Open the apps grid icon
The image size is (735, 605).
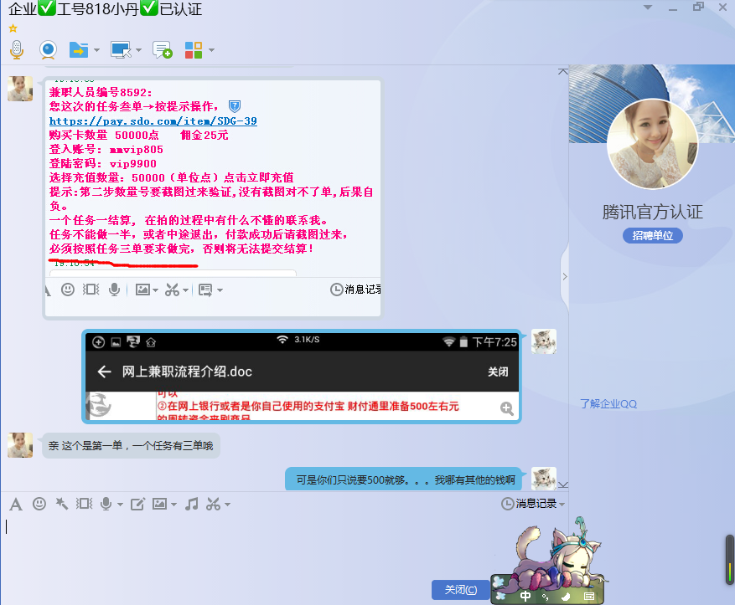click(193, 50)
